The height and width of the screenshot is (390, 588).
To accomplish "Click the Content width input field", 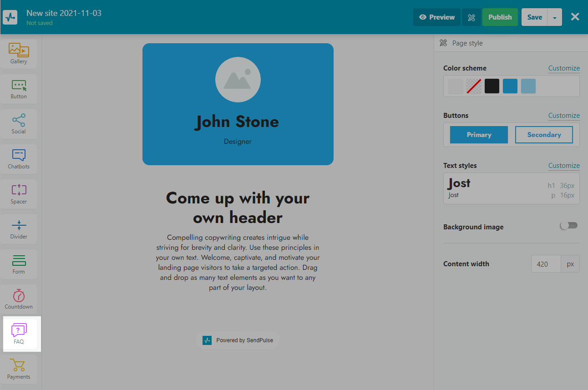I will click(546, 264).
